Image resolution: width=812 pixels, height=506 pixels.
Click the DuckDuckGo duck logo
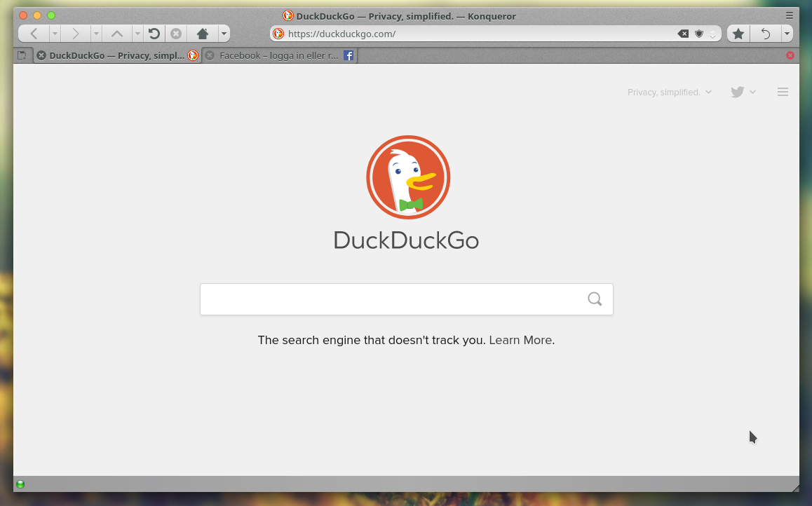(x=408, y=177)
